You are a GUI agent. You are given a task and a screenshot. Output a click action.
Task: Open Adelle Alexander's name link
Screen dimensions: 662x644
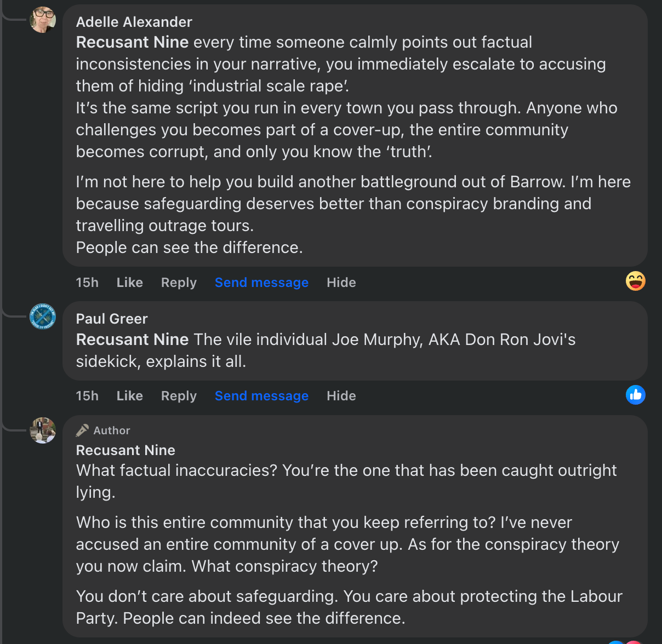(x=134, y=22)
